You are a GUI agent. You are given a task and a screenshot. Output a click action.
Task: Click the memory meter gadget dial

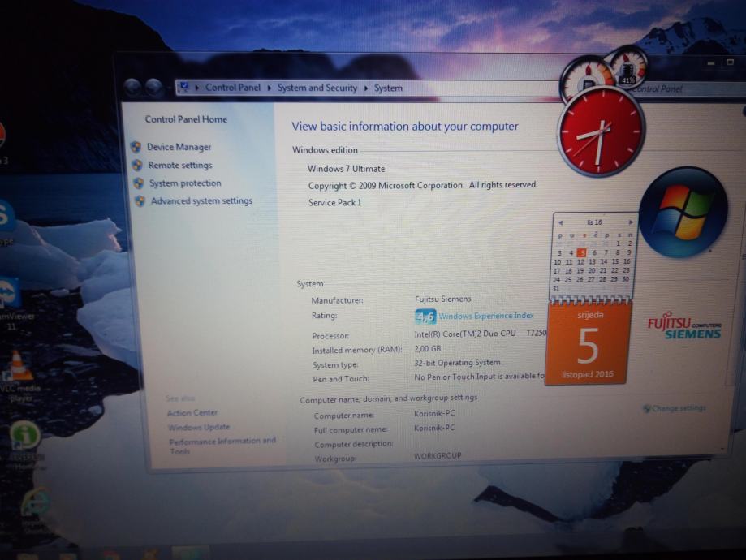628,67
